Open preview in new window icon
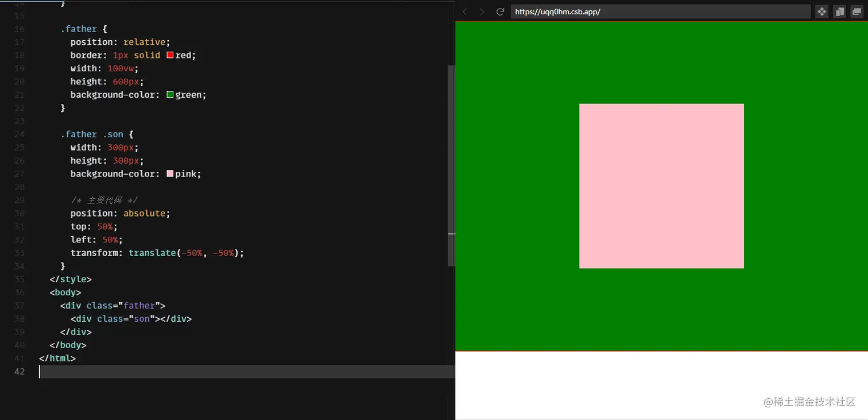The height and width of the screenshot is (420, 868). pyautogui.click(x=857, y=11)
